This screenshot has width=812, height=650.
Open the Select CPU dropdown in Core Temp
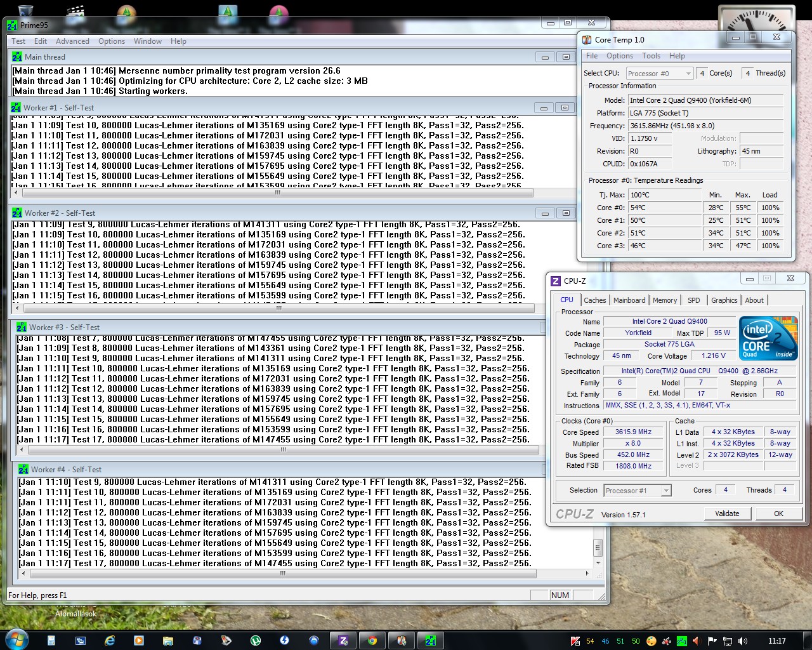tap(659, 74)
